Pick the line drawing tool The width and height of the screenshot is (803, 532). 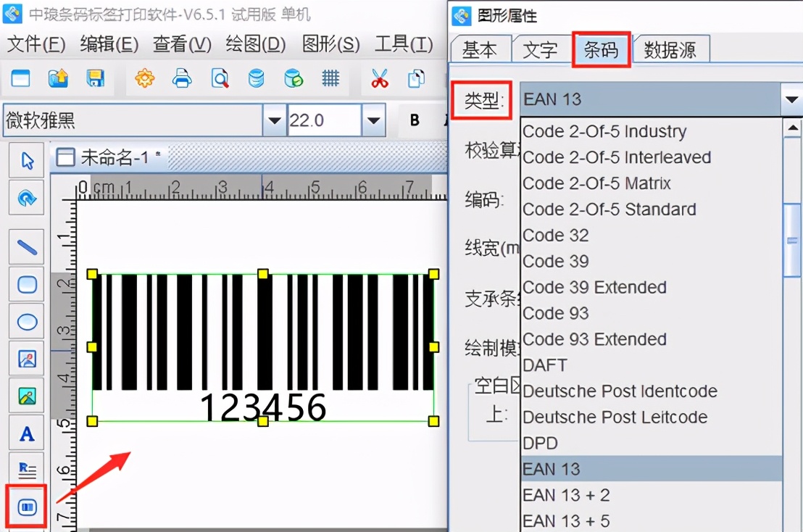pos(25,247)
